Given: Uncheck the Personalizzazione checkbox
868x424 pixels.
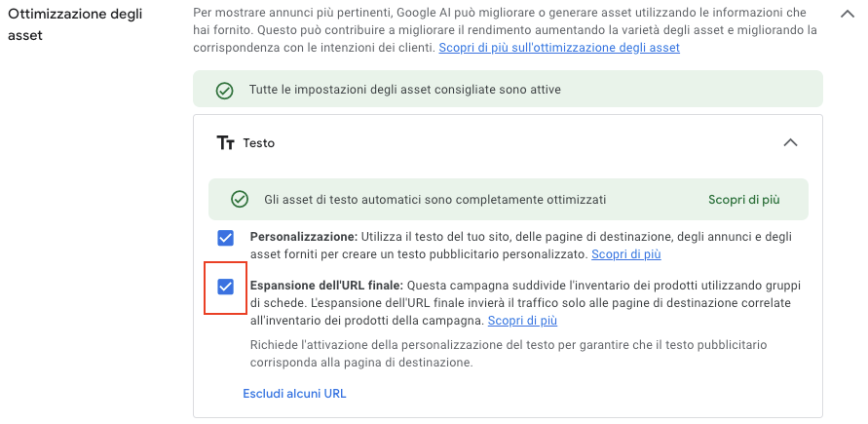Looking at the screenshot, I should tap(225, 238).
